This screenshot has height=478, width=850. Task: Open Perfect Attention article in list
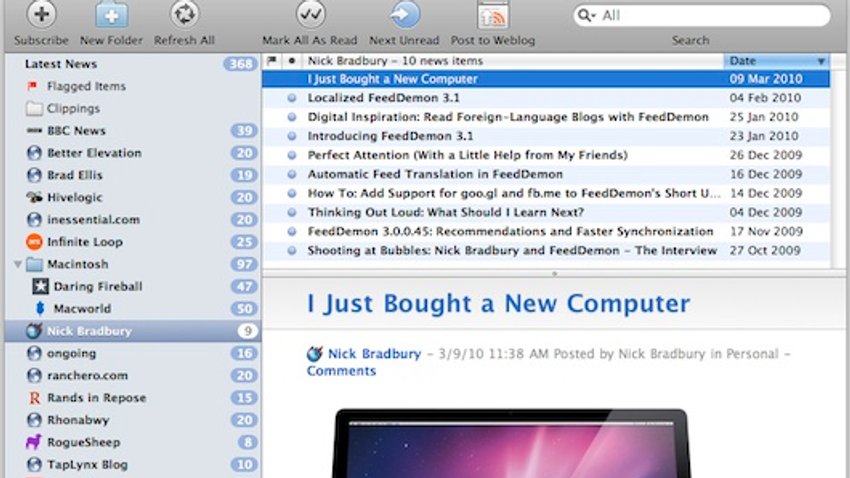tap(467, 155)
